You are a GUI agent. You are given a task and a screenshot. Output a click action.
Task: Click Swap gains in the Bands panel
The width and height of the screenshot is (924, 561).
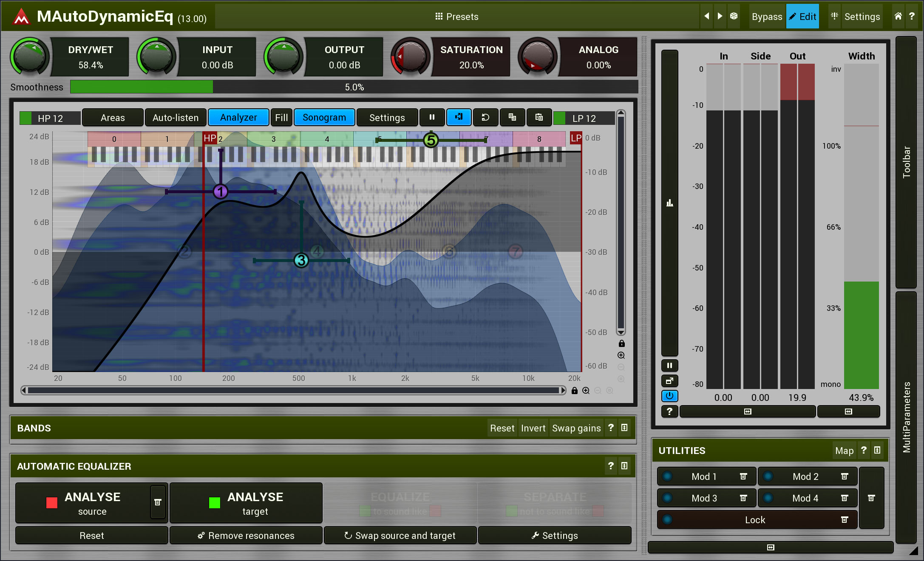point(576,428)
